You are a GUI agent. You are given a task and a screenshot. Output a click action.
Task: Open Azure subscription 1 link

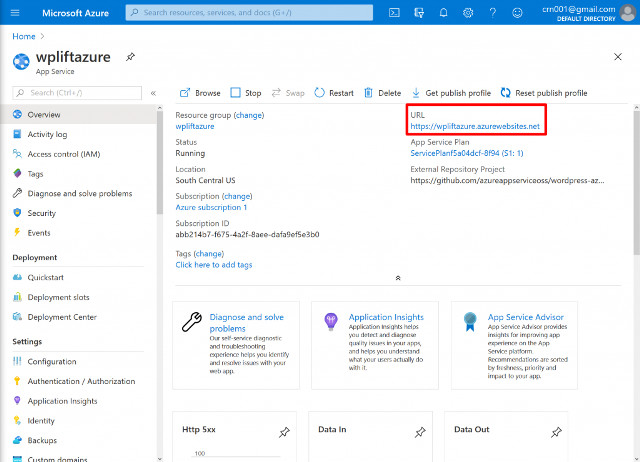click(211, 207)
